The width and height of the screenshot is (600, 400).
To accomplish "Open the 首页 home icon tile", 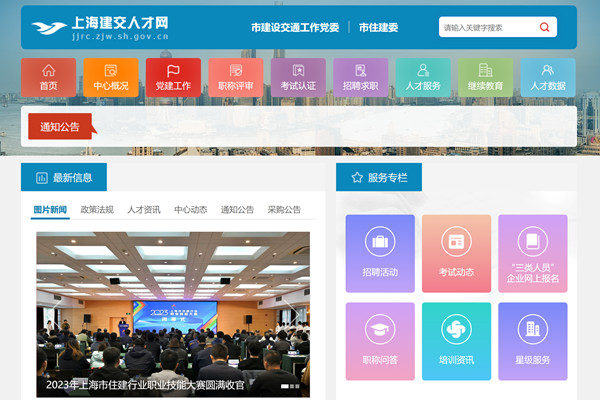I will (x=49, y=78).
